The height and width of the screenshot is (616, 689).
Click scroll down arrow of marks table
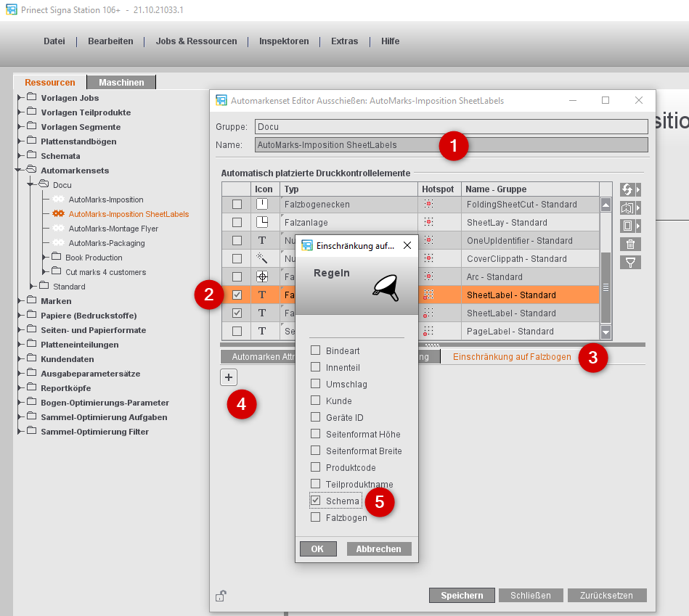click(606, 332)
